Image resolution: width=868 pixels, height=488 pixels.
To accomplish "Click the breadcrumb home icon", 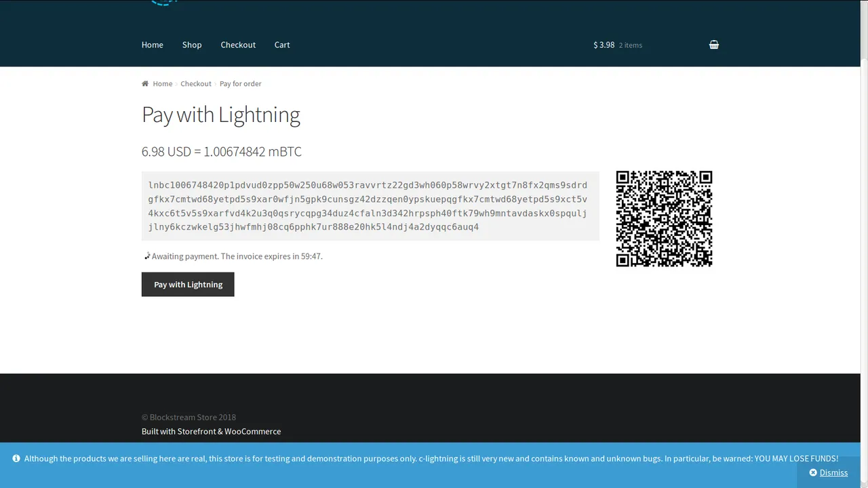I will 145,83.
